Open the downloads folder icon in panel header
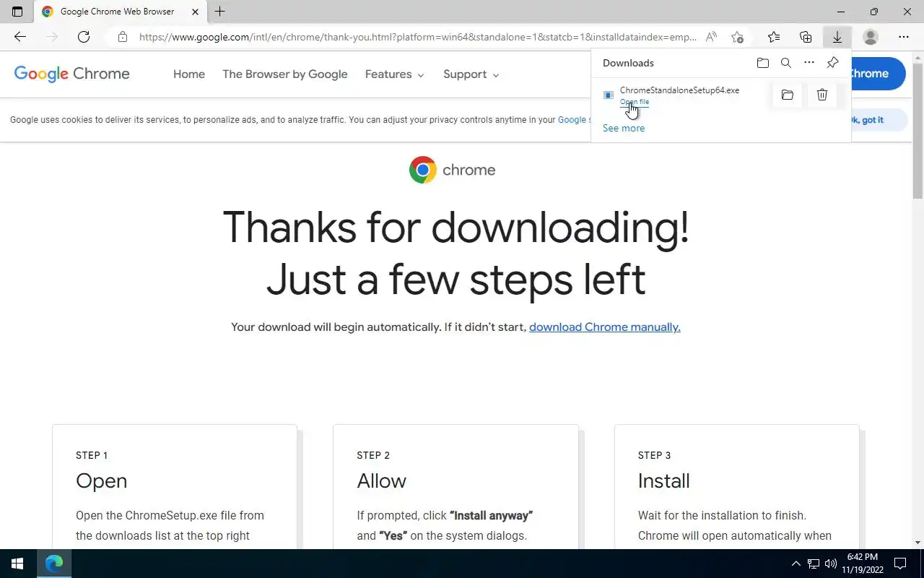The image size is (924, 578). point(763,63)
